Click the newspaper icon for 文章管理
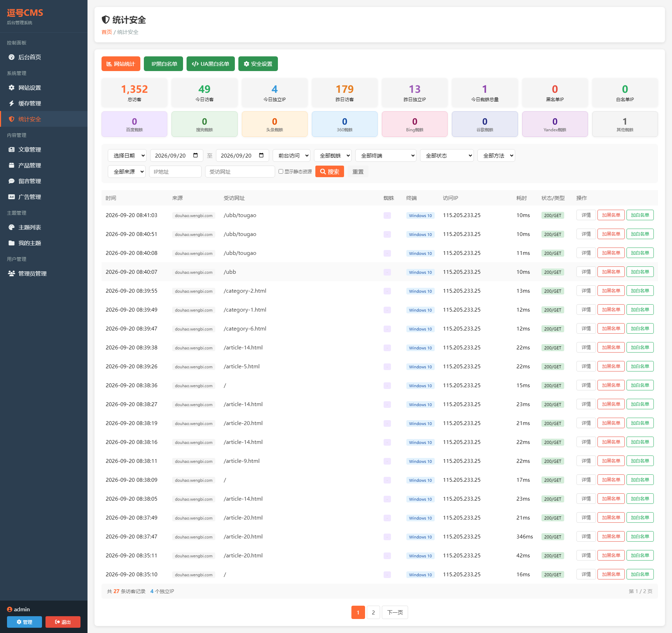 12,149
